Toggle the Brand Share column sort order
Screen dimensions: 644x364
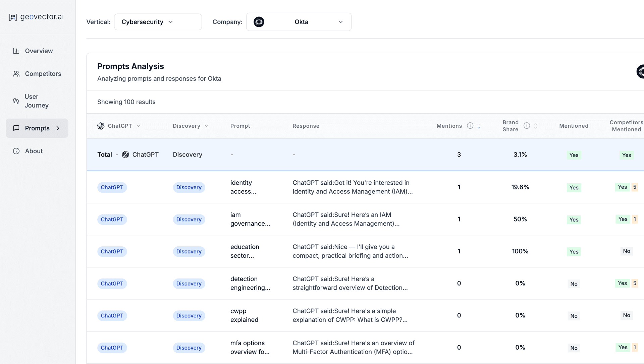click(x=536, y=126)
